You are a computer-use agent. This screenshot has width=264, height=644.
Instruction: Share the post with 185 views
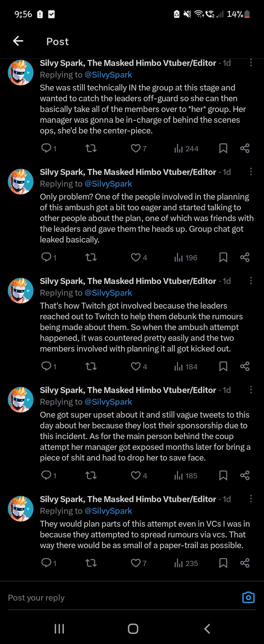[x=245, y=475]
